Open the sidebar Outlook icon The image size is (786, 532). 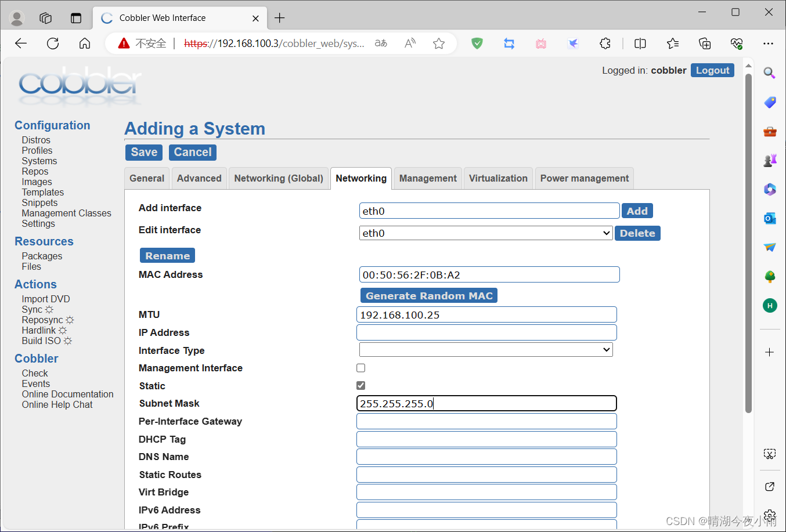(770, 218)
